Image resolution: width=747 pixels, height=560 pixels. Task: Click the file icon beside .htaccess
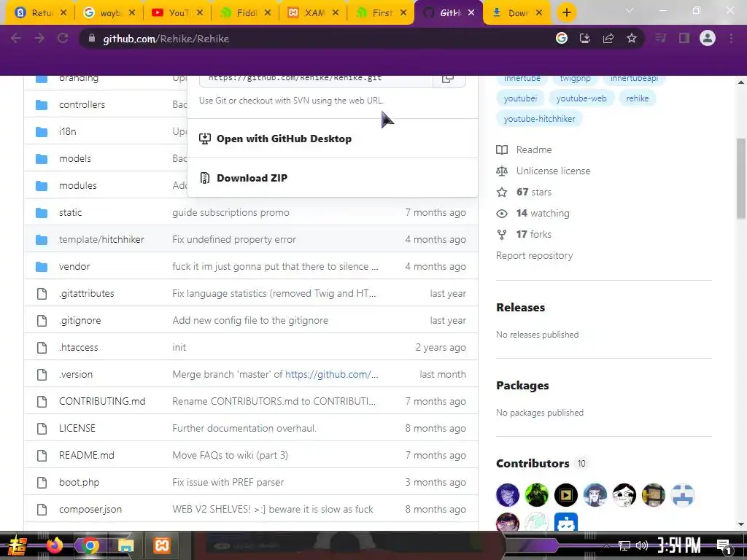[x=42, y=348]
